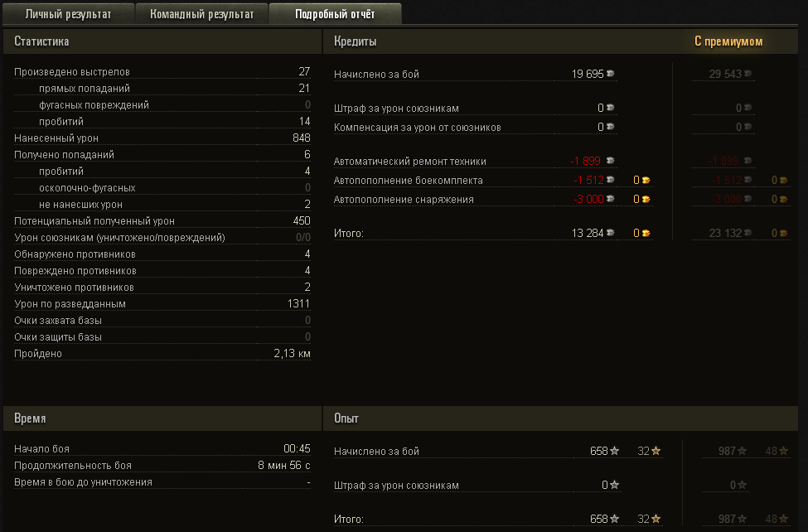
Task: Click the credits icon beside Итого 13 284
Action: [x=611, y=233]
